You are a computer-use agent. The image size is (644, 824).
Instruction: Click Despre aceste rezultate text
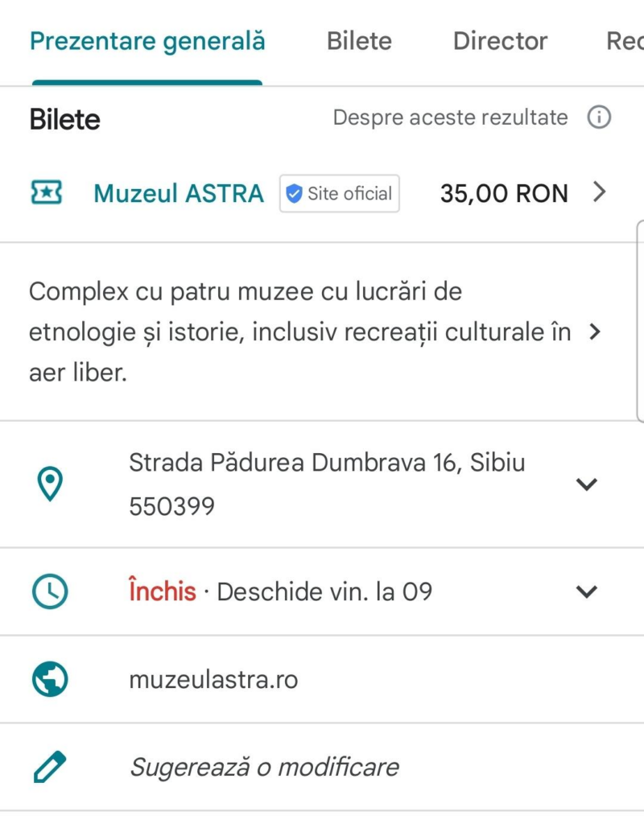tap(450, 118)
